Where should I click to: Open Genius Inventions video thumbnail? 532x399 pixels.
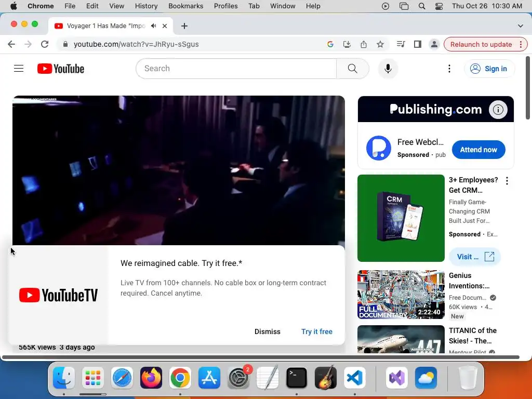(x=401, y=295)
